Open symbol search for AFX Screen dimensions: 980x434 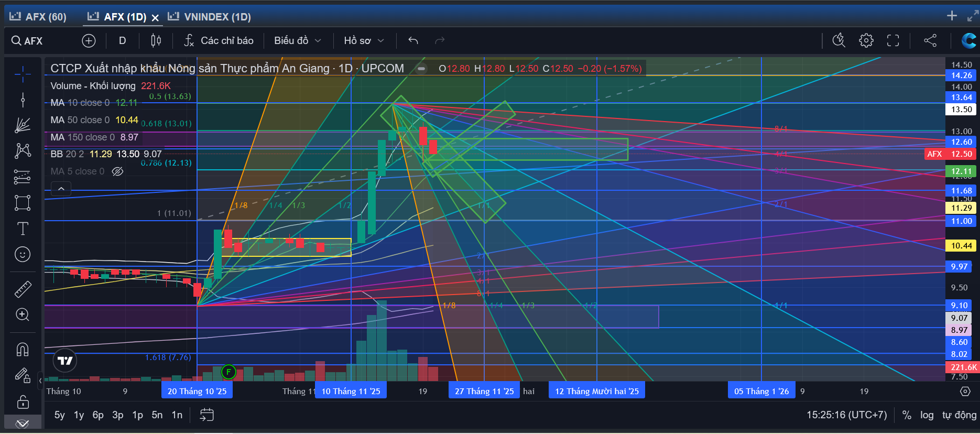tap(27, 41)
